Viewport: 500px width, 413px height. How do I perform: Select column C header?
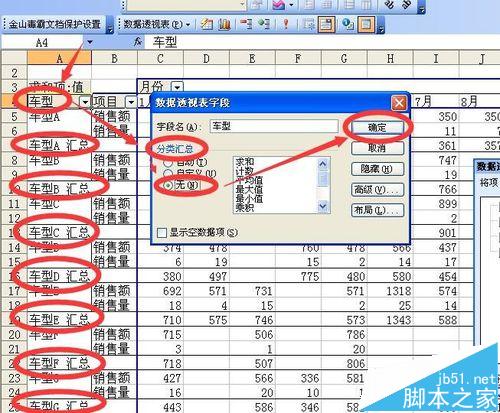160,58
